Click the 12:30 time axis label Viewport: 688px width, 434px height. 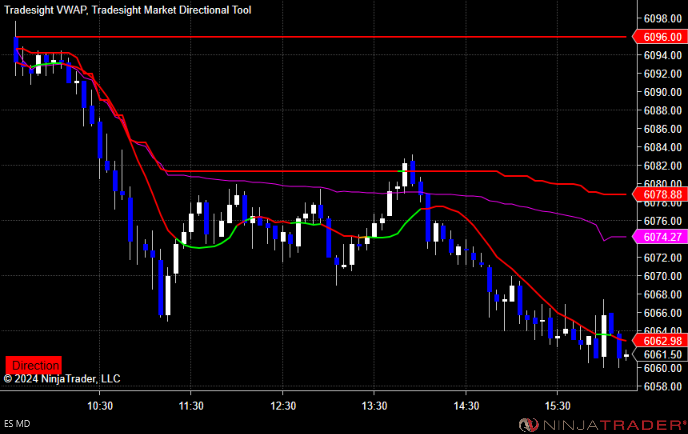(283, 406)
